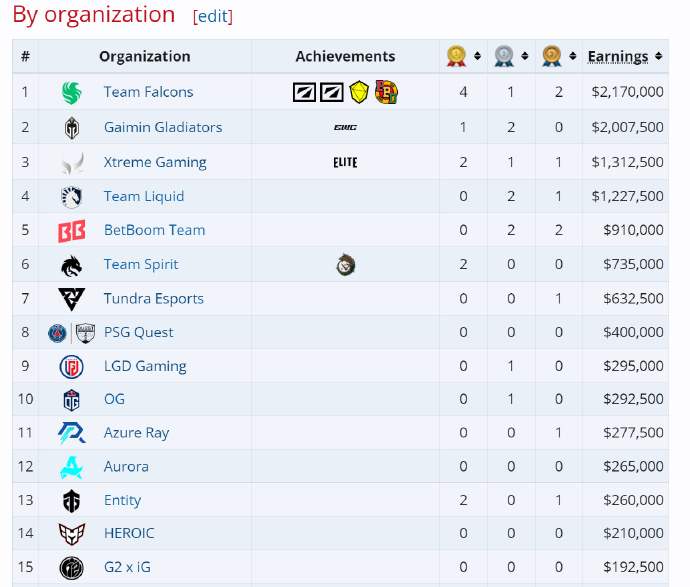Click the Tundra Esports logo icon
The height and width of the screenshot is (587, 690).
(x=72, y=298)
